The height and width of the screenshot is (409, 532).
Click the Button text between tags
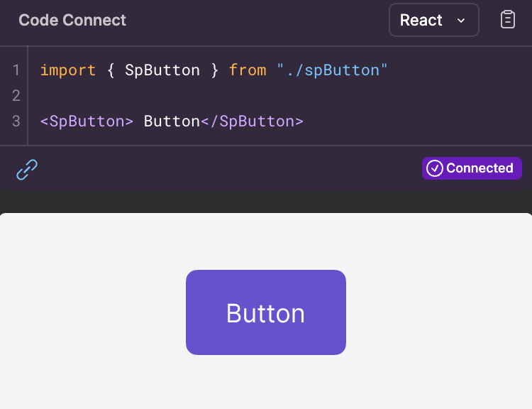(172, 121)
